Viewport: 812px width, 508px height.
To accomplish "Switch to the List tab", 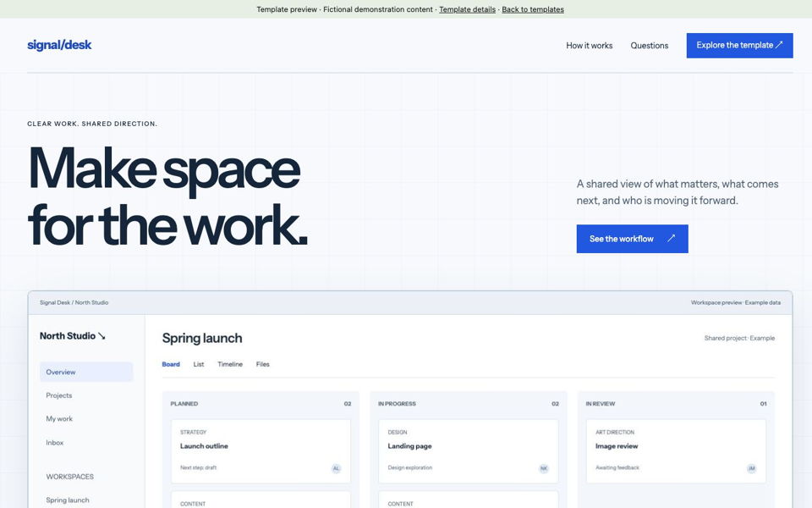I will tap(199, 364).
